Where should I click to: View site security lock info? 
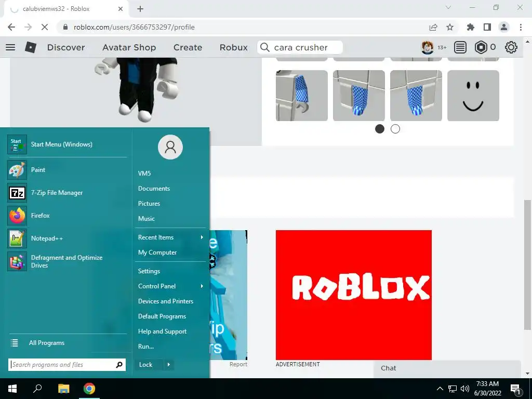[x=65, y=27]
